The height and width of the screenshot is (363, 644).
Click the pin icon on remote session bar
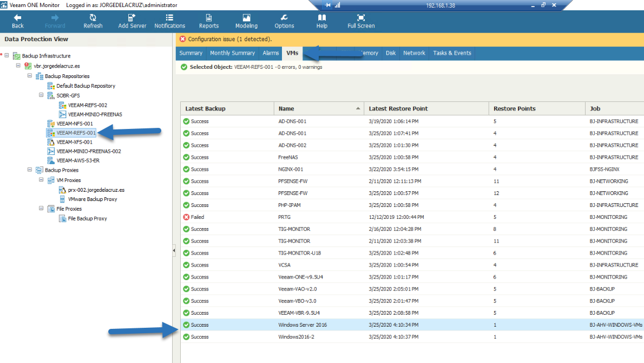[327, 5]
